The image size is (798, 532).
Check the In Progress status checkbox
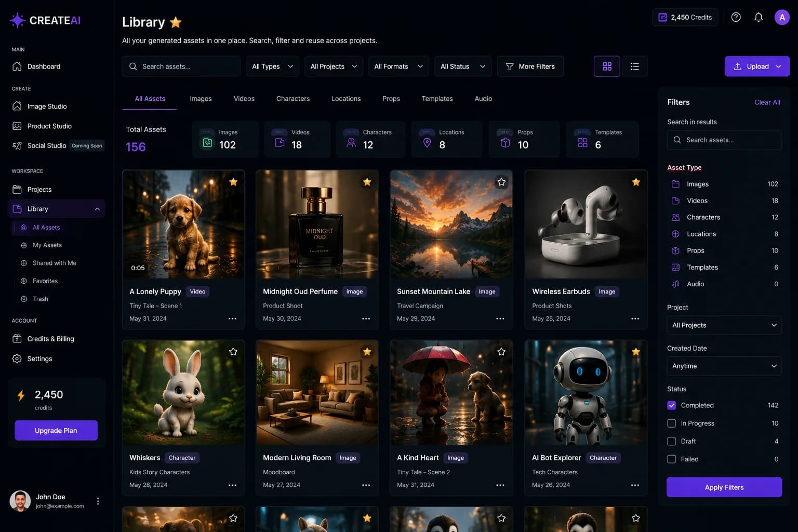coord(672,423)
